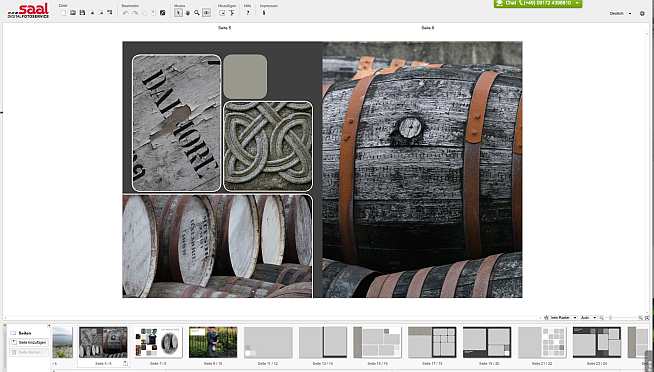
Task: Select the Seite 15 / 16 thumbnail
Action: 377,342
